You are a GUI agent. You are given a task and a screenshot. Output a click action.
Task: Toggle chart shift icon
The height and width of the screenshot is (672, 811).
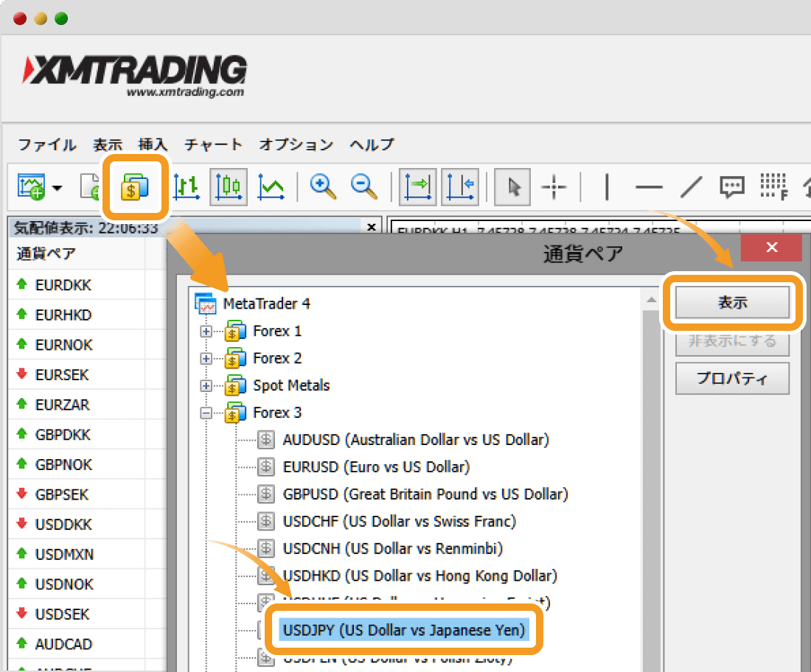(460, 186)
